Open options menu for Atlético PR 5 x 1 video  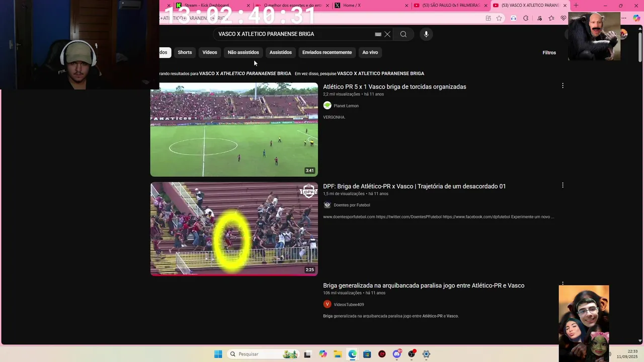tap(562, 86)
